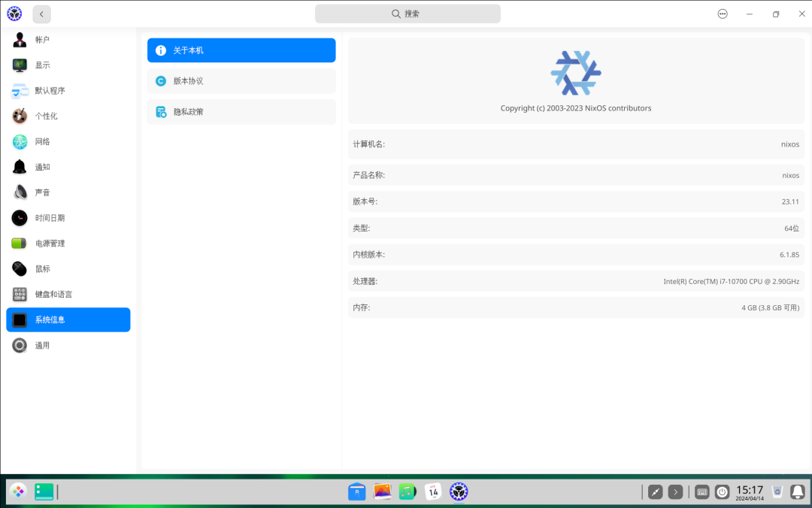Viewport: 812px width, 508px height.
Task: Open the 通用 general gear icon
Action: 20,346
